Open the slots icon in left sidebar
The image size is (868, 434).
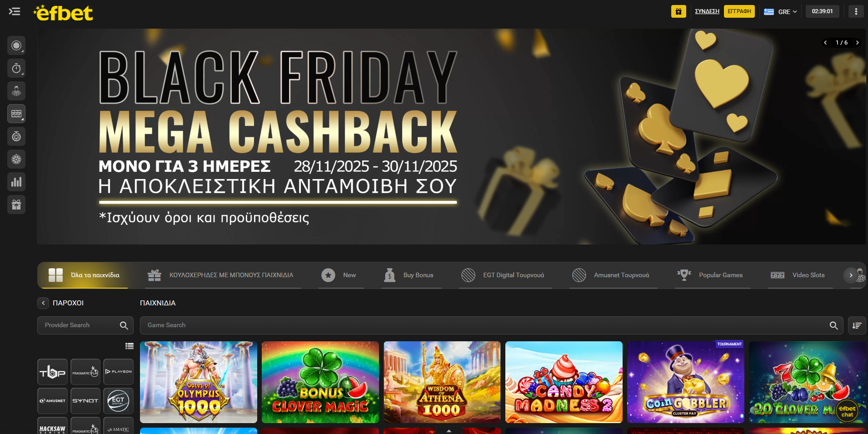pos(16,114)
